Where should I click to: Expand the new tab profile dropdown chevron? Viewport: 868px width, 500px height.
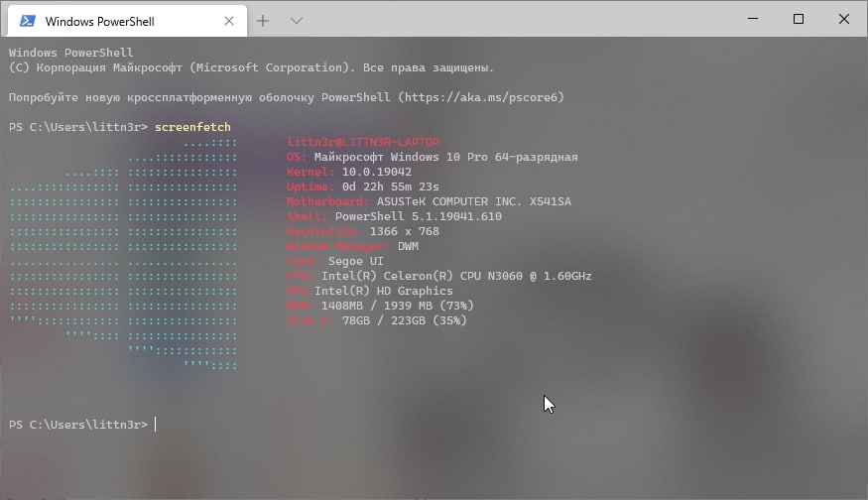pos(297,21)
